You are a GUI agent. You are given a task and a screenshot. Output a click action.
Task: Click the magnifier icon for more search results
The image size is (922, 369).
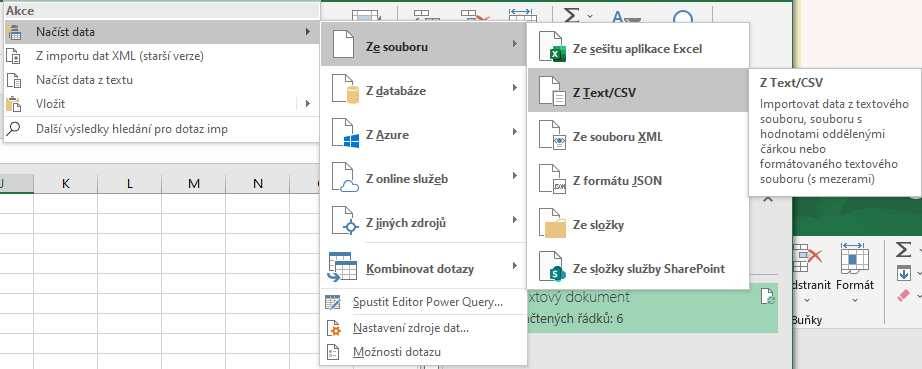tap(14, 128)
